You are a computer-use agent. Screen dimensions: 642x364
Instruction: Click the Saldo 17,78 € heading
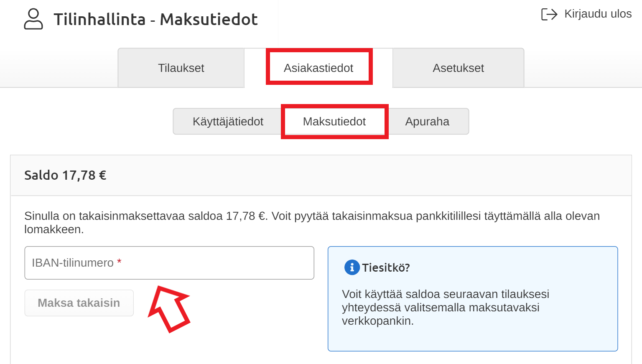[65, 175]
